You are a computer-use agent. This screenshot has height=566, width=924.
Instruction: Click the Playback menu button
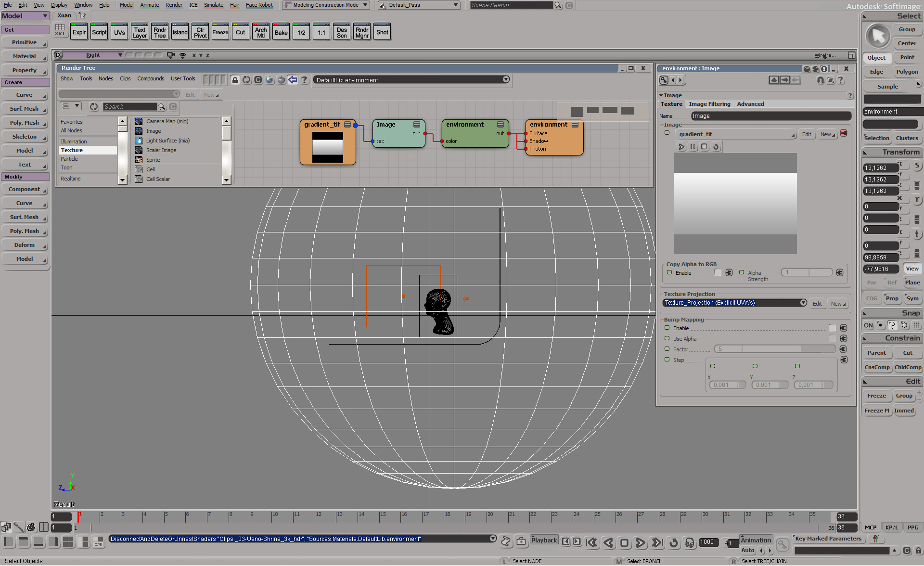click(544, 540)
